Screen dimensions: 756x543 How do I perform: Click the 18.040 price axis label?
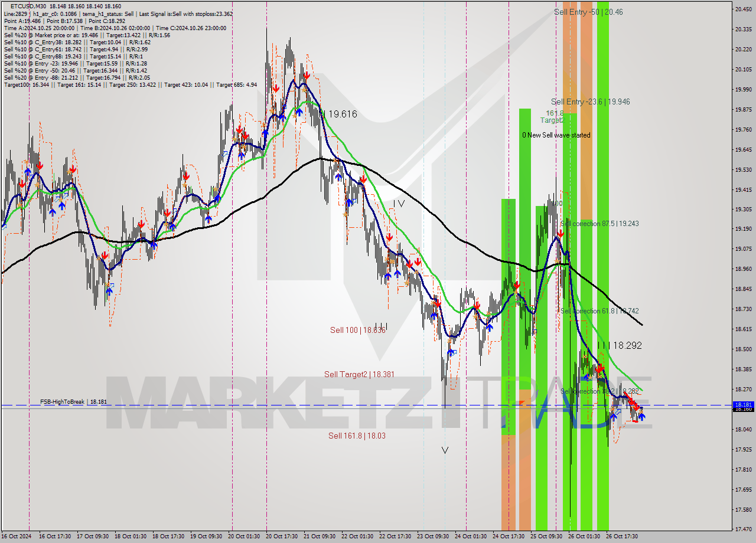point(743,429)
